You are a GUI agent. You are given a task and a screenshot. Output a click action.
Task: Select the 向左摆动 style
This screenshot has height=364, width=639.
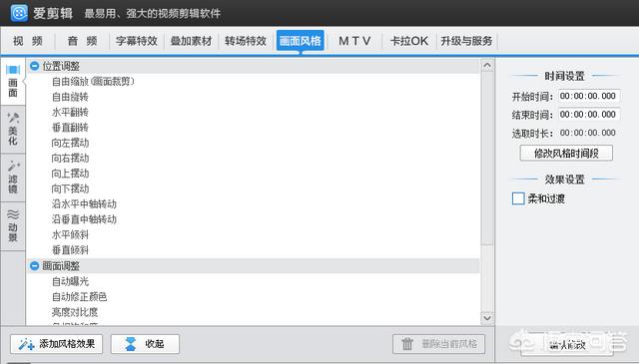70,143
